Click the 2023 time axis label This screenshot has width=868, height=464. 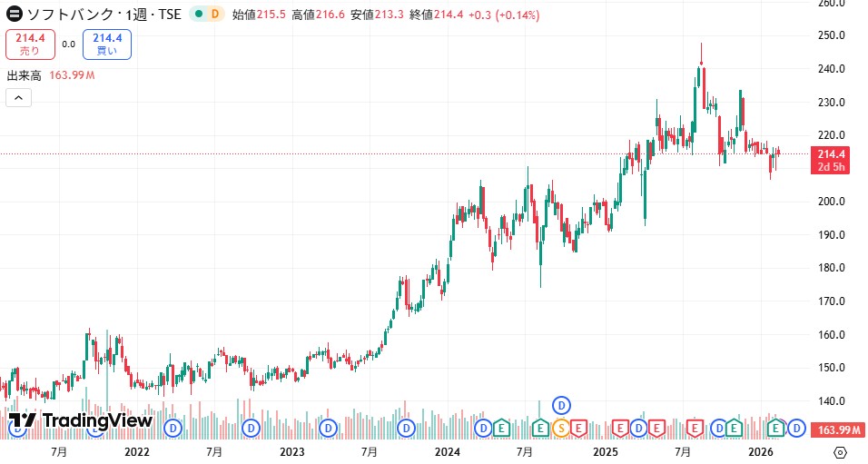pos(291,452)
